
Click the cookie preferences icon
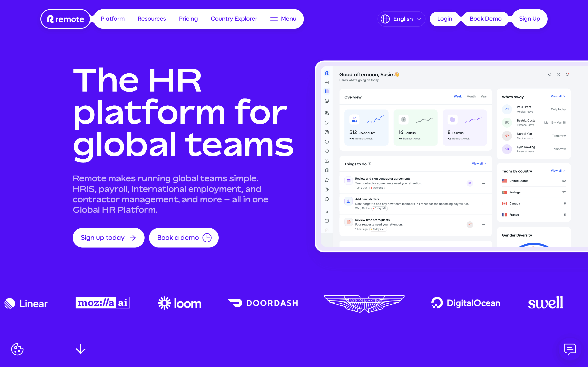click(x=17, y=349)
